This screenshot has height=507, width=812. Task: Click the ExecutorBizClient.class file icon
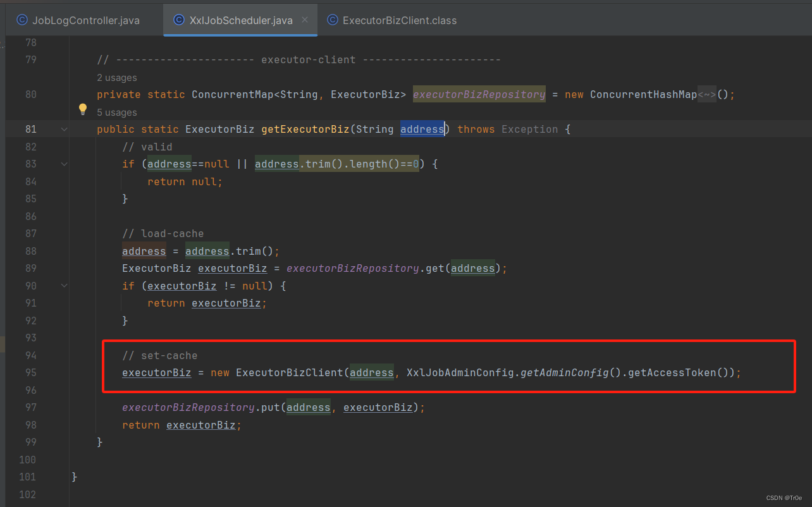[332, 20]
